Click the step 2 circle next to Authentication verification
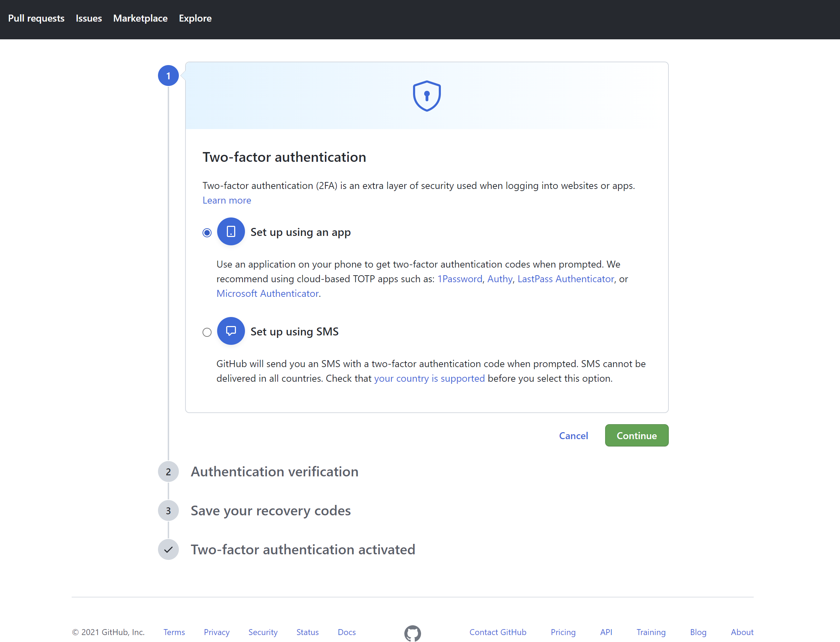This screenshot has width=840, height=642. pyautogui.click(x=168, y=471)
